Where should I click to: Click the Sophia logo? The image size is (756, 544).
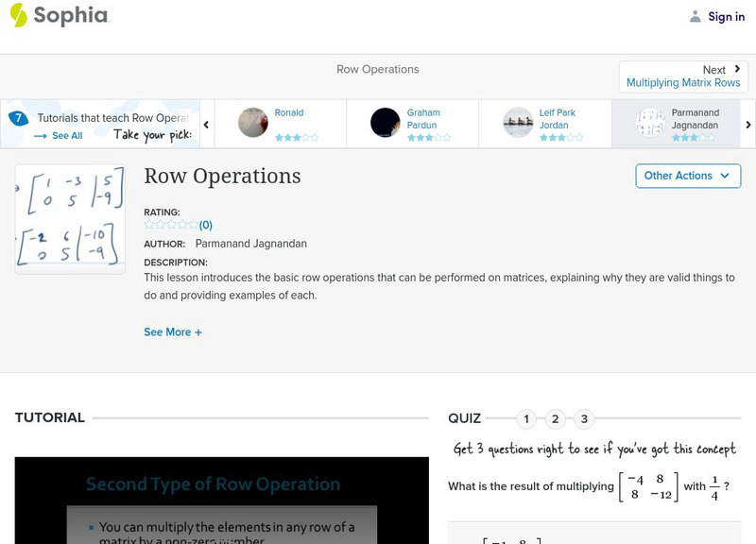click(59, 16)
